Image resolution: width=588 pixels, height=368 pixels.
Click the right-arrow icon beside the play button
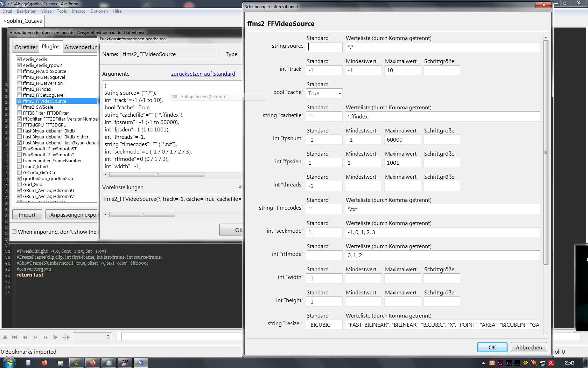(66, 337)
